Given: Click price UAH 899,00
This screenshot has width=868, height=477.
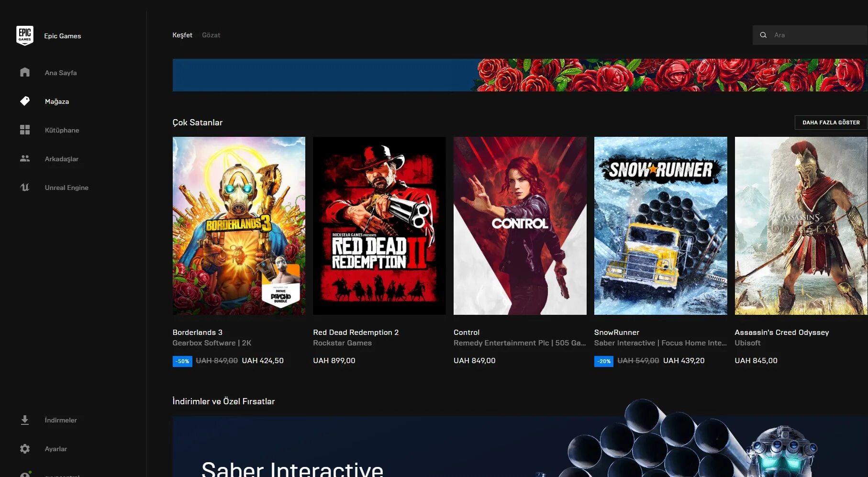Looking at the screenshot, I should click(x=334, y=361).
